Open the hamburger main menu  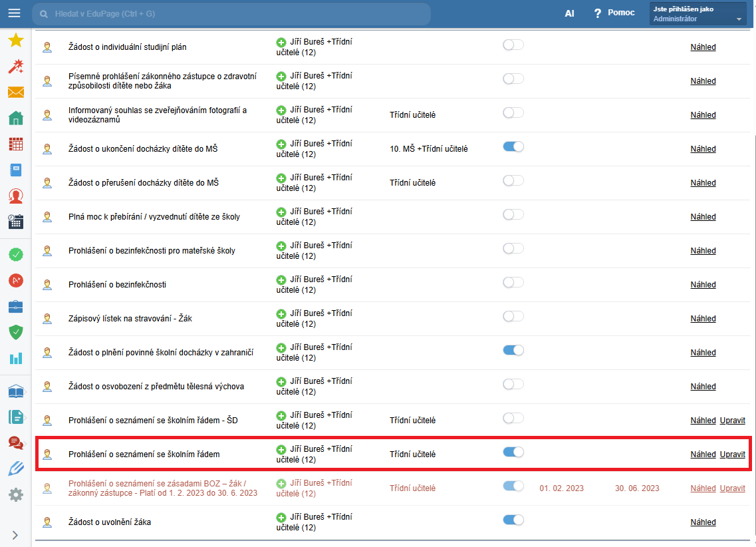[x=15, y=13]
